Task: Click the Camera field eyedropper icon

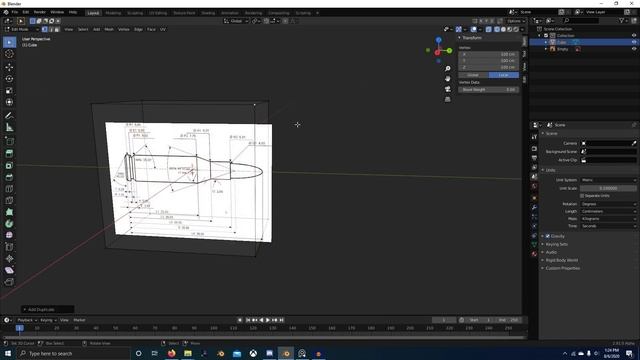Action: point(633,143)
